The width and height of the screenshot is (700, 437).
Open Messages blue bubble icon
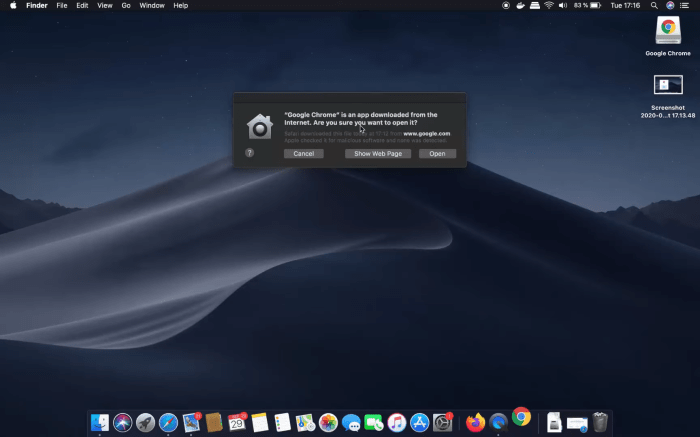pos(351,422)
